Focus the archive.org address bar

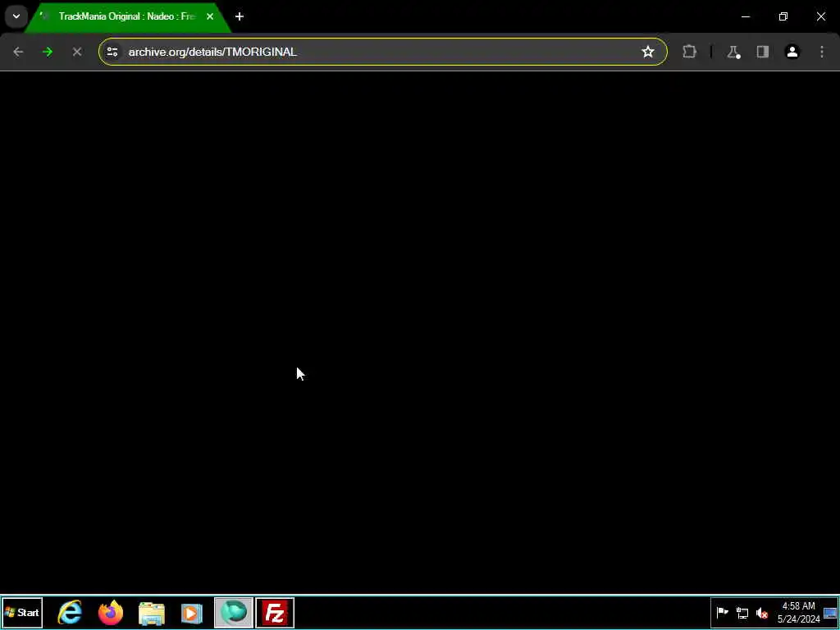click(382, 52)
